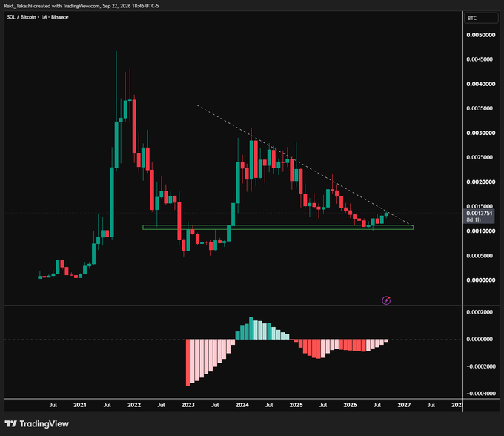Viewport: 504px width, 436px height.
Task: Click the 0.0035000 price axis label
Action: [x=480, y=108]
